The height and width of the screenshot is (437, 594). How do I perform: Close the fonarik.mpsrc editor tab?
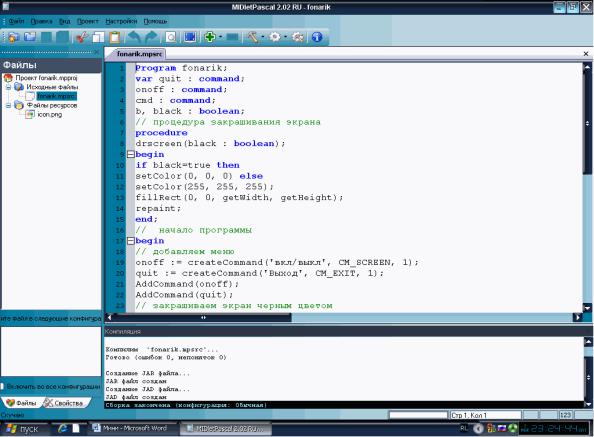click(586, 54)
